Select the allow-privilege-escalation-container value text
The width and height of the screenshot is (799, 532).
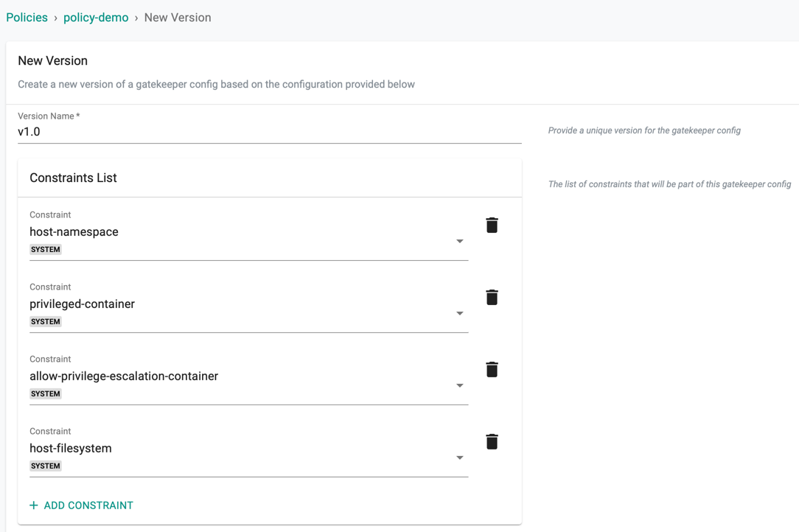pyautogui.click(x=124, y=376)
